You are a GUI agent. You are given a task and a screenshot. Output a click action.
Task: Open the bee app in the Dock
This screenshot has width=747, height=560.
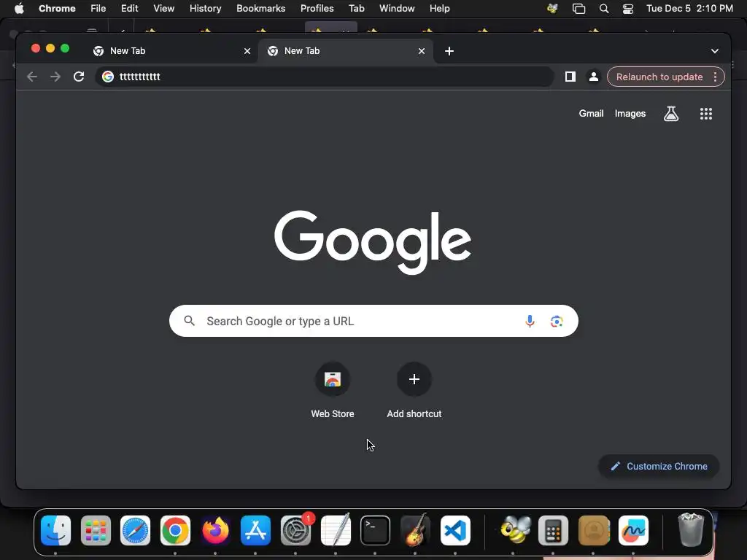(x=514, y=531)
